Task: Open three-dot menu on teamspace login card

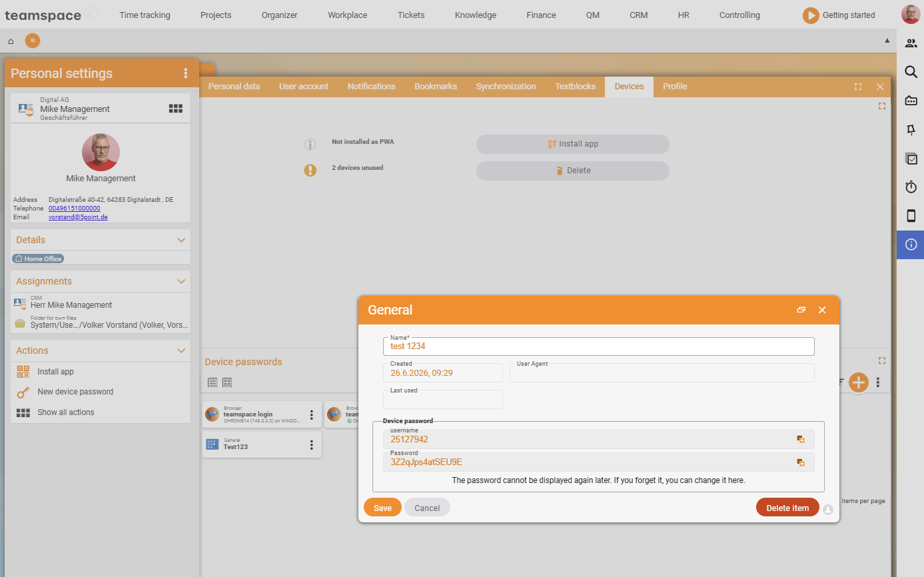Action: click(x=311, y=415)
